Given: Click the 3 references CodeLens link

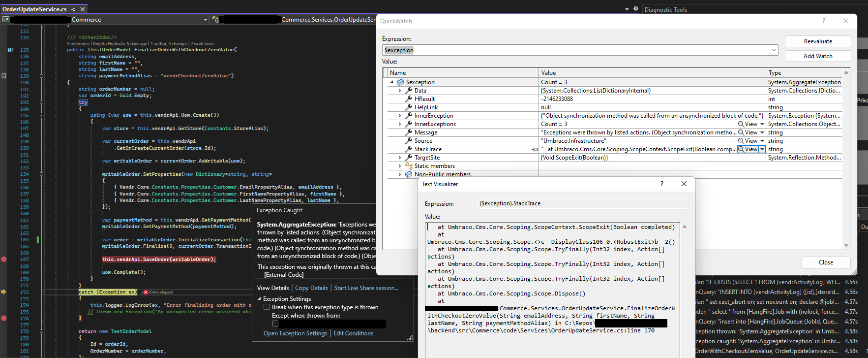Looking at the screenshot, I should 78,44.
